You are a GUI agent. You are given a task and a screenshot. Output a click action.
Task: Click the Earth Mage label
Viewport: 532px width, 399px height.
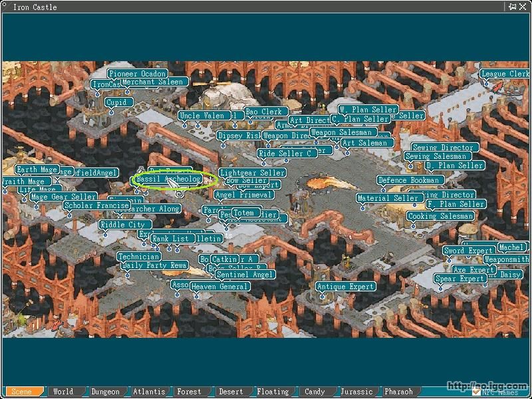[x=37, y=170]
